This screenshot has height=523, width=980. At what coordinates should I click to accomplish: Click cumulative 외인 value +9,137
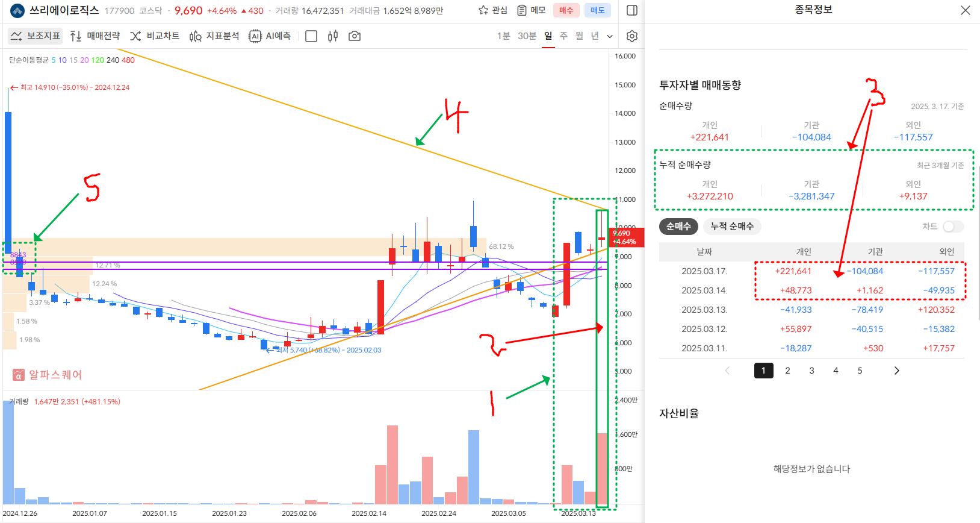[913, 196]
